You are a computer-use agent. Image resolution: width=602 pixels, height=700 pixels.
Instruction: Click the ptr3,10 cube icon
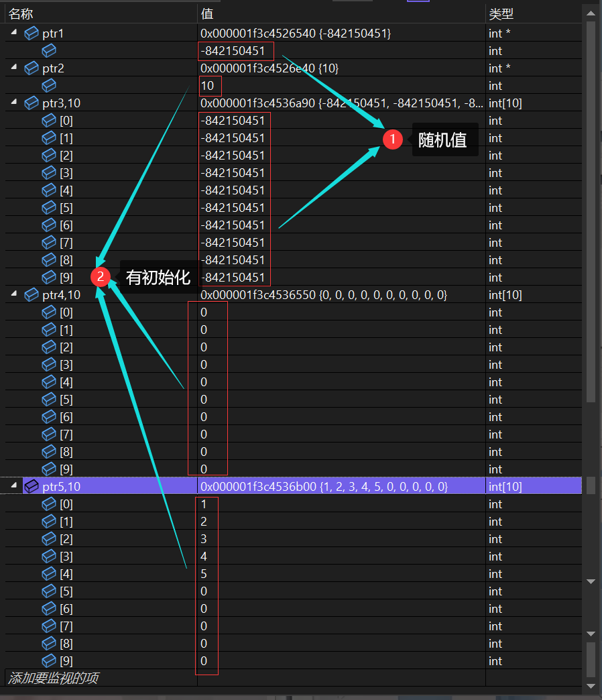[x=32, y=103]
